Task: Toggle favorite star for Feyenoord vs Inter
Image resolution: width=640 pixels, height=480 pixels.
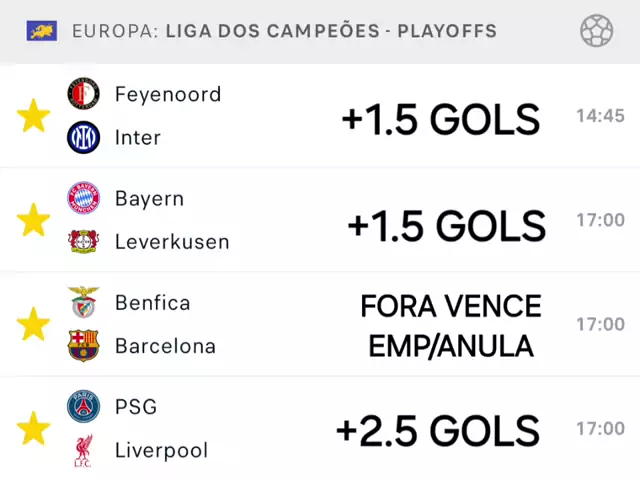Action: coord(33,116)
